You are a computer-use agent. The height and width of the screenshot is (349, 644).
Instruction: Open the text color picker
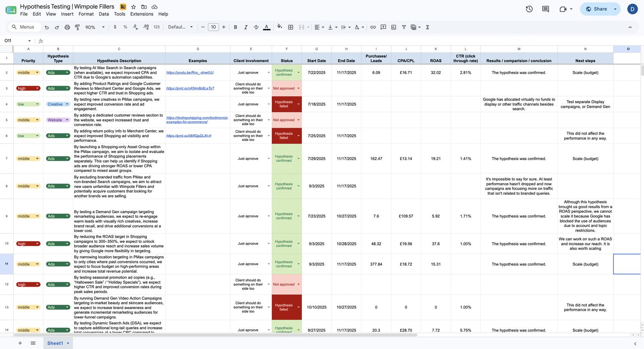(267, 27)
